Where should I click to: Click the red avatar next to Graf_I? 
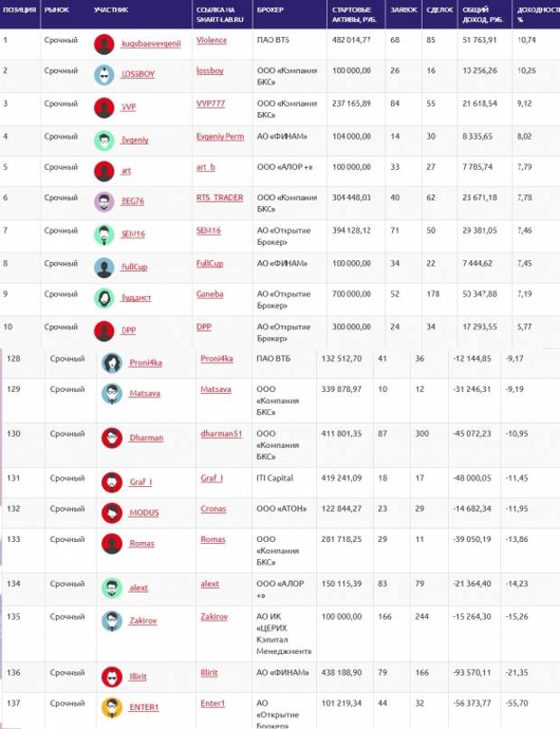(112, 481)
